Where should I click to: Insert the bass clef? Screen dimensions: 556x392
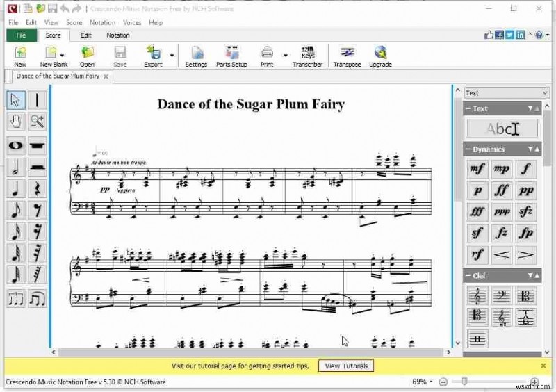point(501,296)
